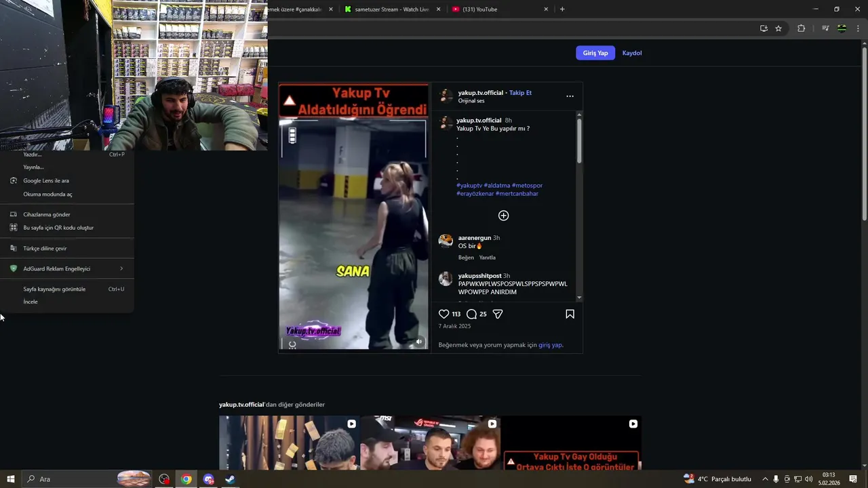Open the red-black taskbar app icon
The image size is (868, 488).
pyautogui.click(x=164, y=479)
